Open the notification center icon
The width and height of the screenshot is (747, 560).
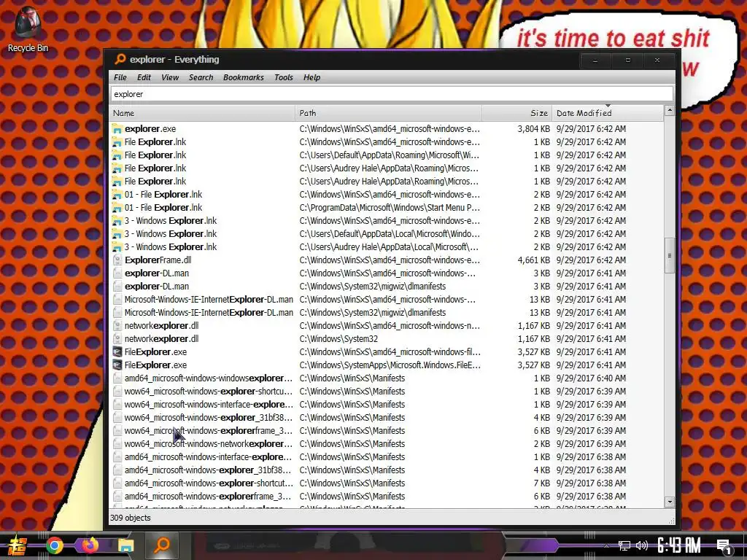724,547
